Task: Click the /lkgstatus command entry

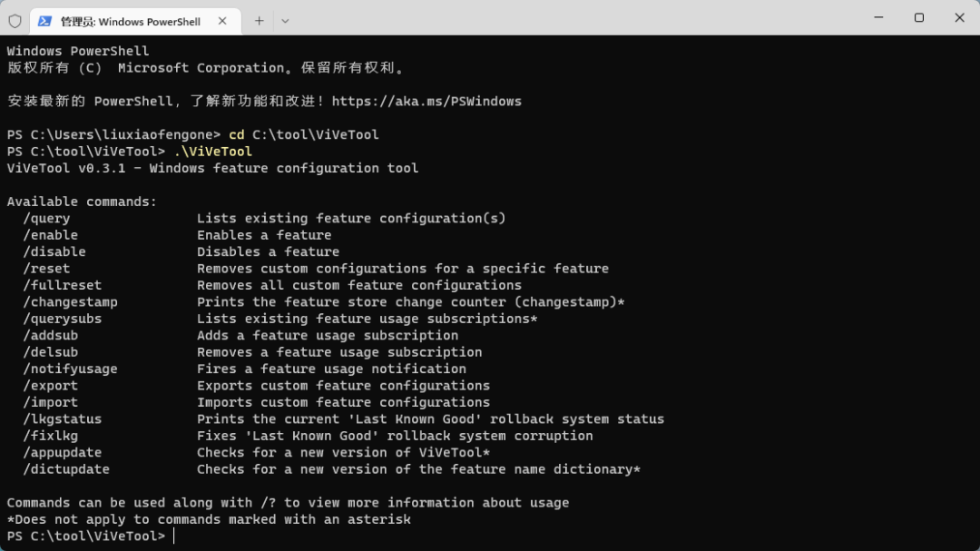Action: (x=62, y=419)
